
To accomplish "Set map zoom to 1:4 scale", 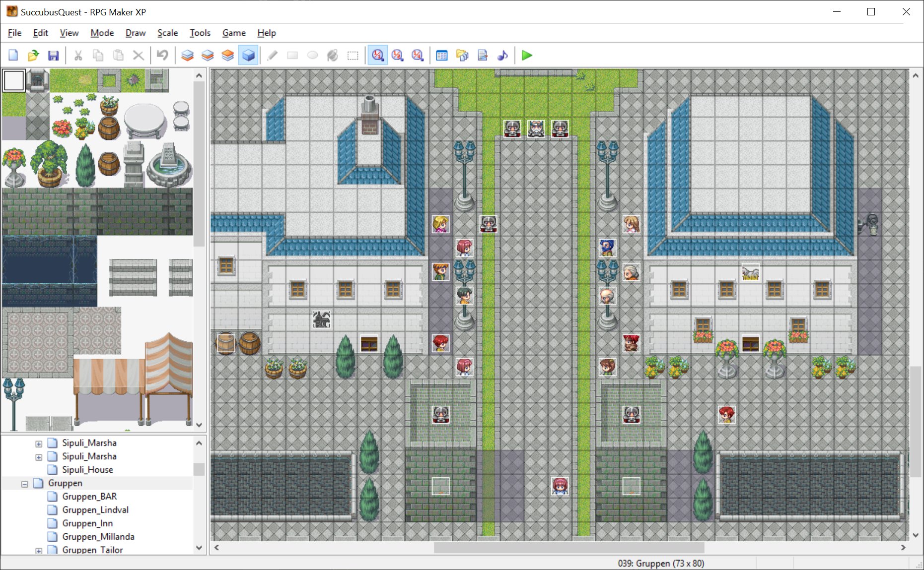I will tap(418, 55).
